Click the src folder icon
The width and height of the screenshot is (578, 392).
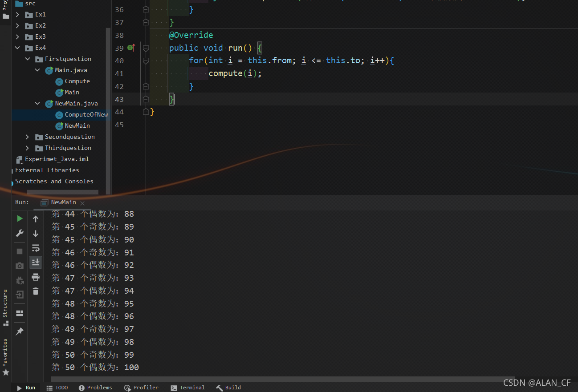[19, 4]
